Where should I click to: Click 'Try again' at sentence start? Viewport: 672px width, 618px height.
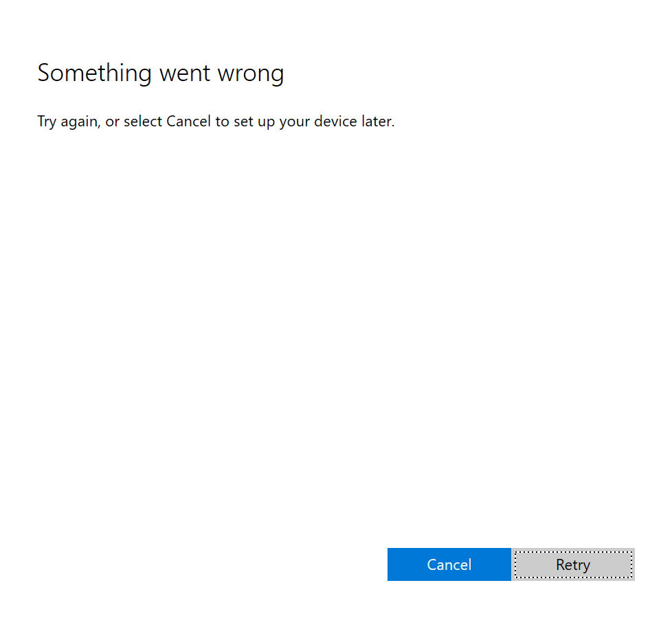(x=69, y=122)
